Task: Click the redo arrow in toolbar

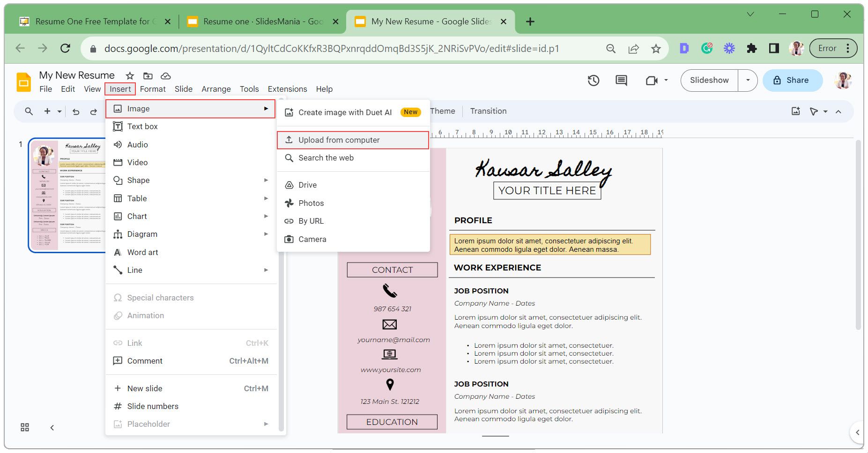Action: pyautogui.click(x=94, y=111)
